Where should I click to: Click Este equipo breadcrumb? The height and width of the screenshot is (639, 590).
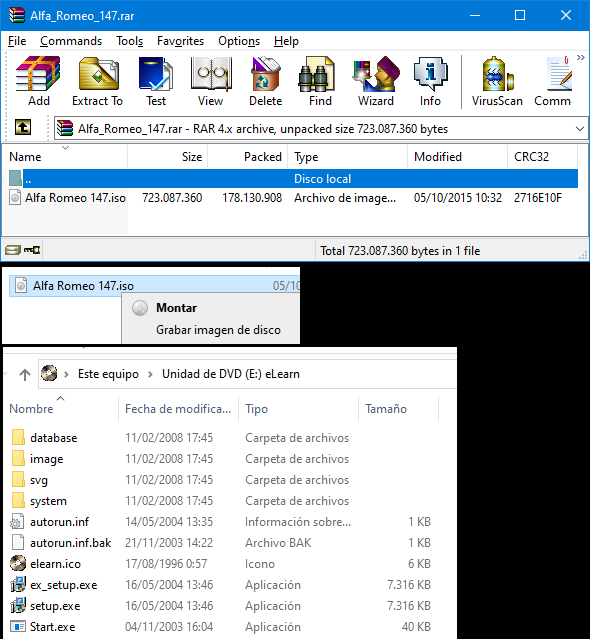[x=108, y=374]
